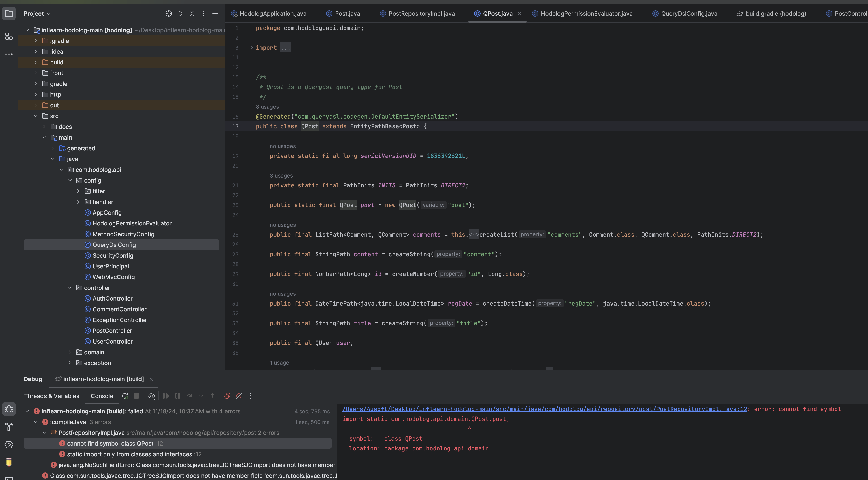Select AppConfig class in project tree
Viewport: 868px width, 480px height.
coord(107,212)
